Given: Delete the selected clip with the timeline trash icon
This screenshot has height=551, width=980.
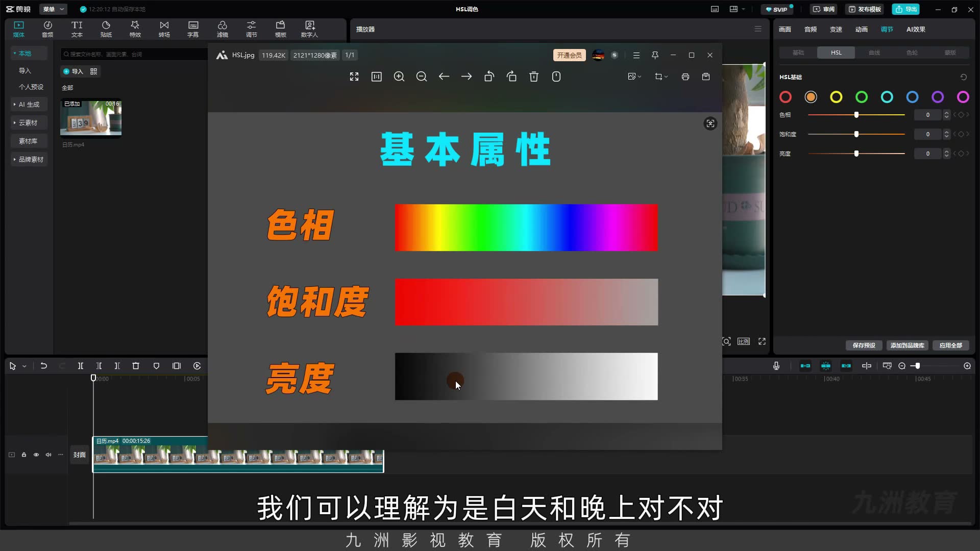Looking at the screenshot, I should coord(136,366).
